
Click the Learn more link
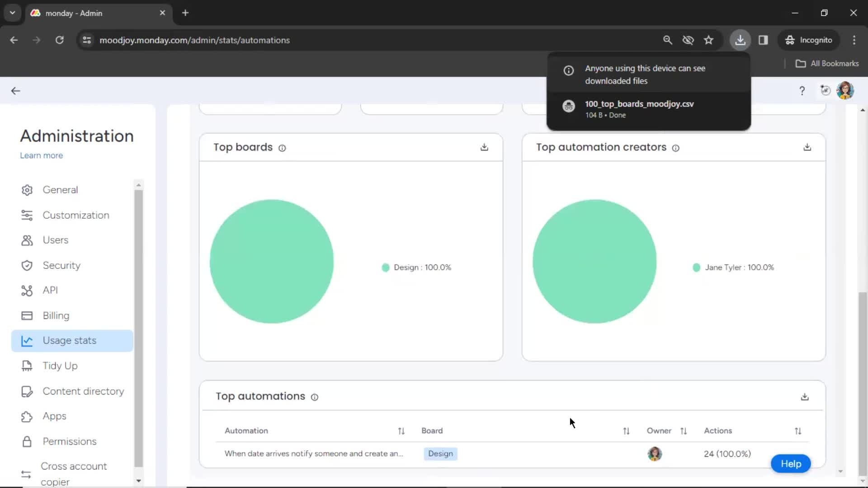pyautogui.click(x=41, y=155)
